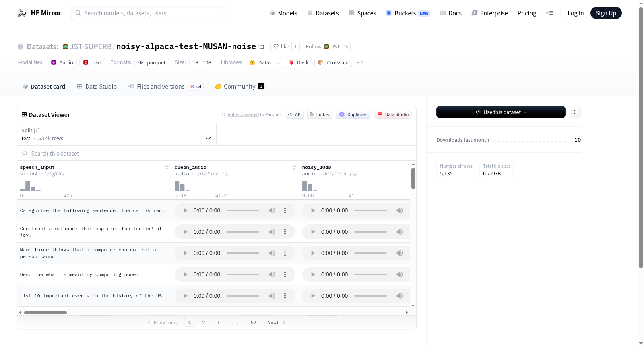Go to Files and versions tab
644x347 pixels.
click(166, 87)
